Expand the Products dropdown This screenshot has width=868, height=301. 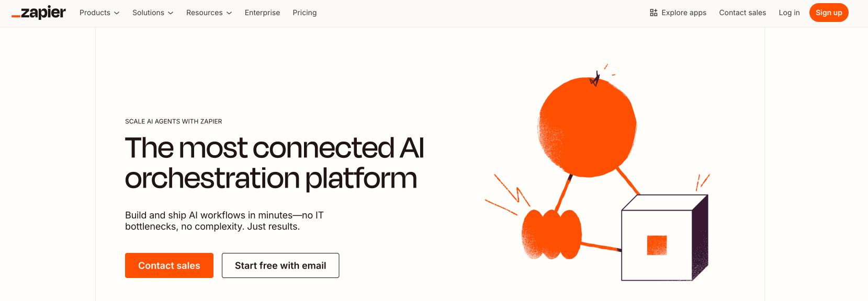tap(99, 13)
